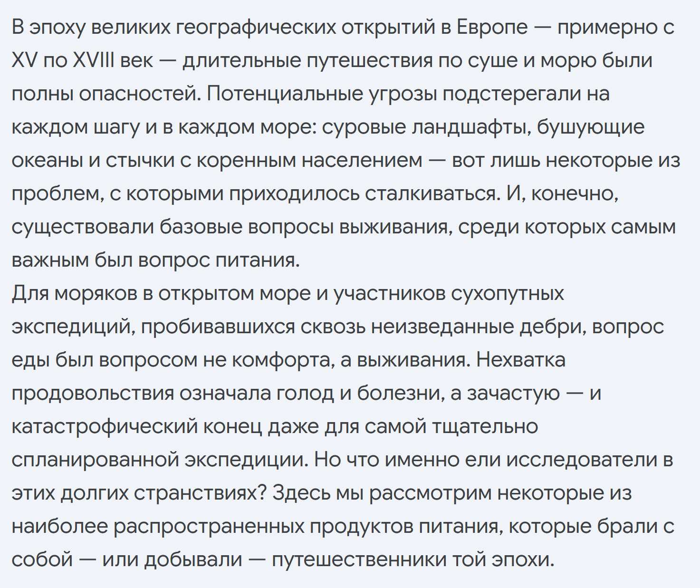Screen dimensions: 700x588
Task: Click the word "продовольствия"
Action: click(93, 394)
